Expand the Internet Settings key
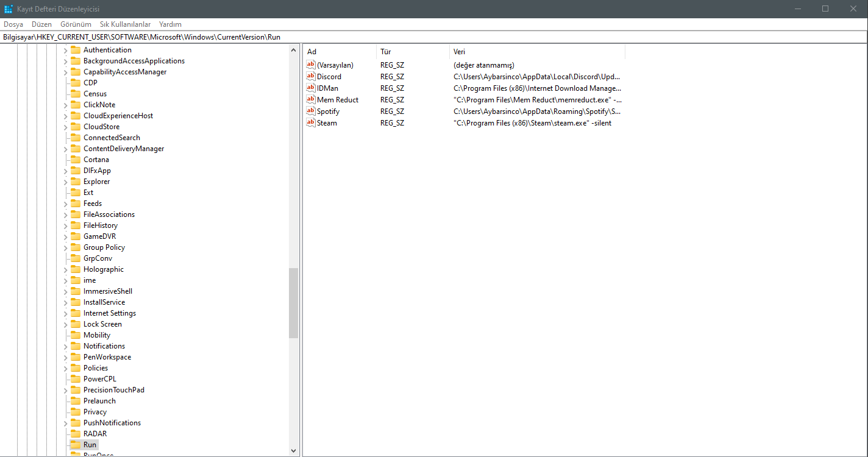This screenshot has height=457, width=868. click(x=66, y=313)
